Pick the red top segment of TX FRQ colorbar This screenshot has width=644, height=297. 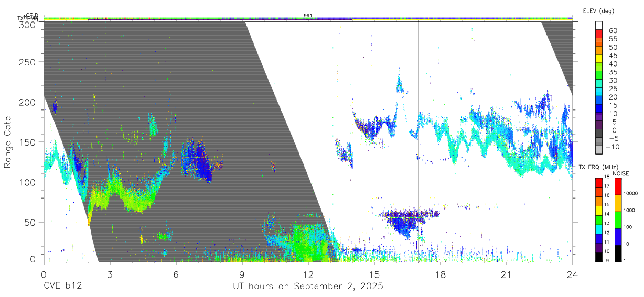(598, 181)
